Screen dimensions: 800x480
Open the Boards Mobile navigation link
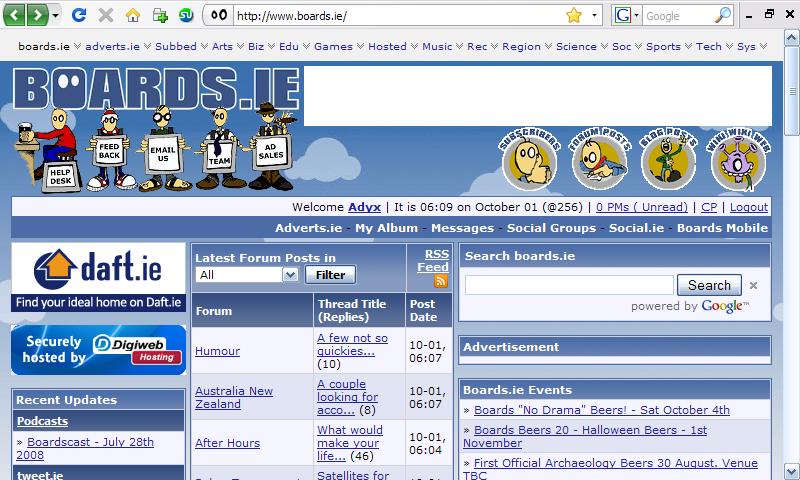(x=722, y=228)
